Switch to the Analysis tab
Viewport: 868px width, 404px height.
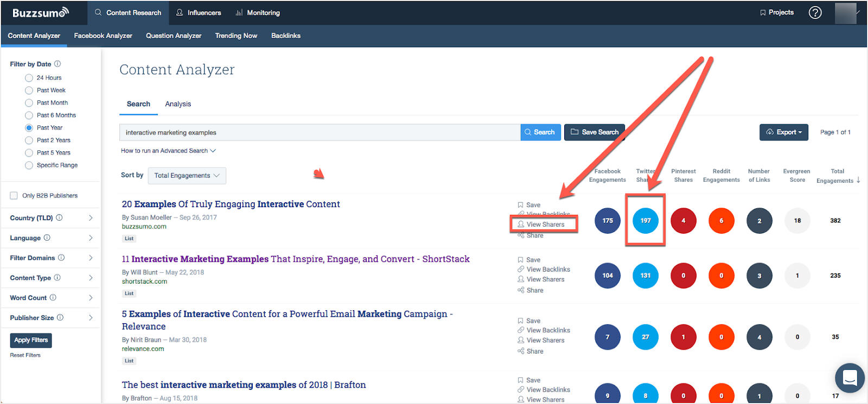[178, 104]
